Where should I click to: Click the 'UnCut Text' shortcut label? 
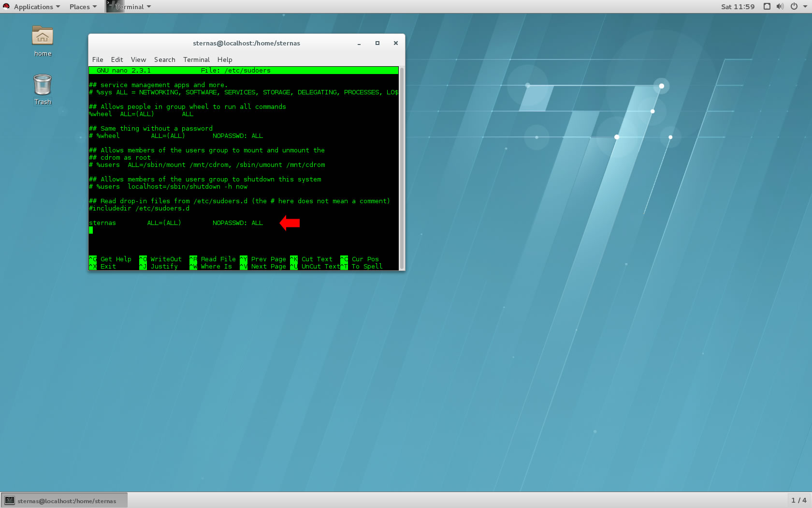(321, 267)
